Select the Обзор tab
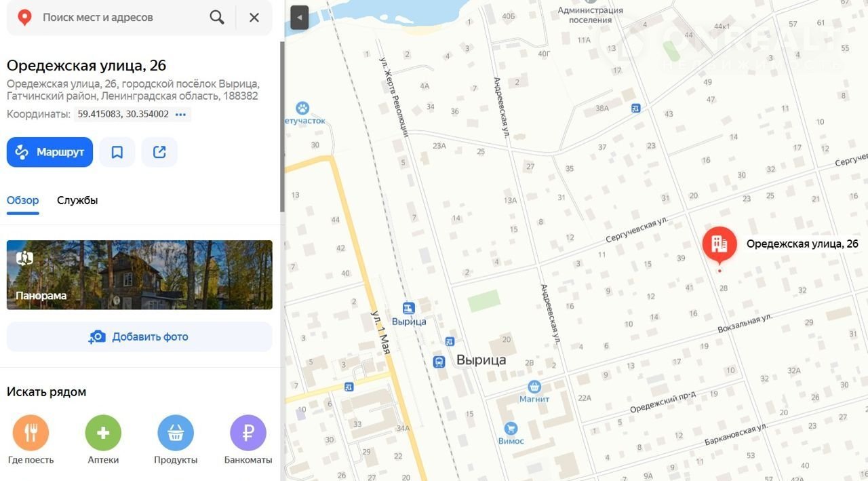The width and height of the screenshot is (868, 481). point(22,200)
